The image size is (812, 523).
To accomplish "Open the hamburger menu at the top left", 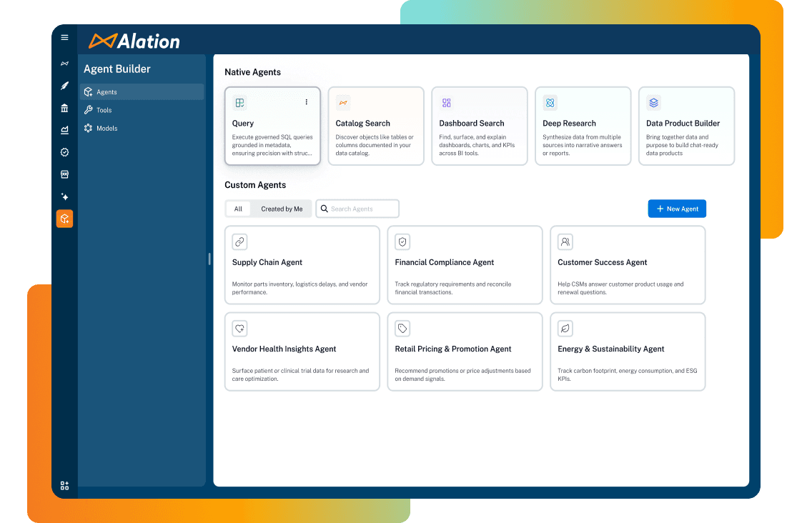I will 64,37.
